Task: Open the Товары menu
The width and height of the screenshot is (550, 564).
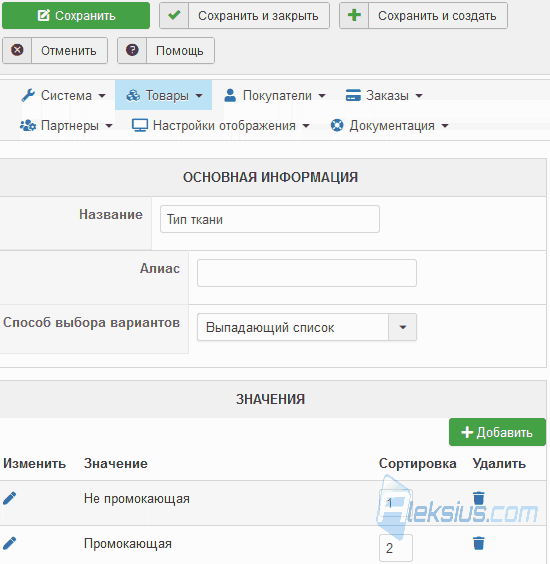Action: point(167,95)
